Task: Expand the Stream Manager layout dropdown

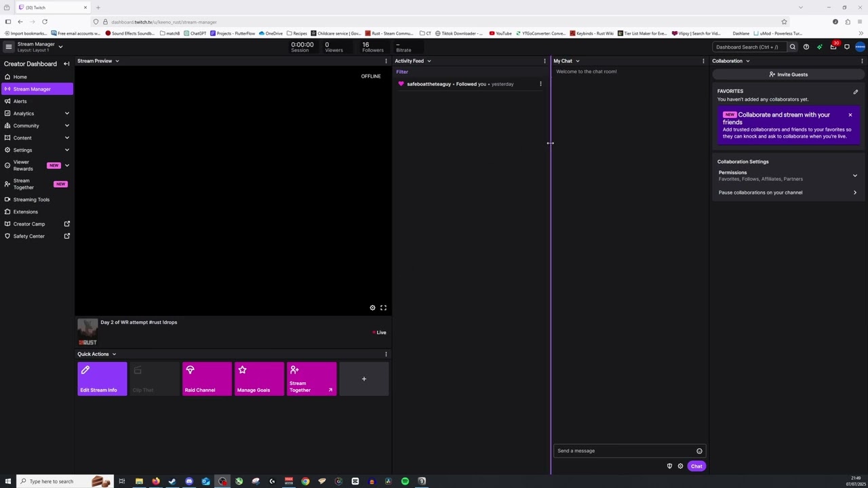Action: point(60,47)
